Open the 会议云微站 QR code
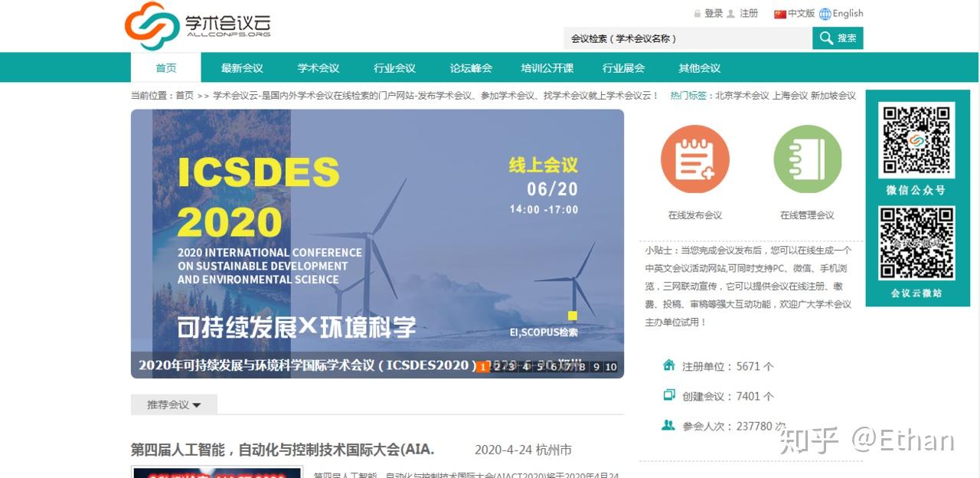 [917, 243]
